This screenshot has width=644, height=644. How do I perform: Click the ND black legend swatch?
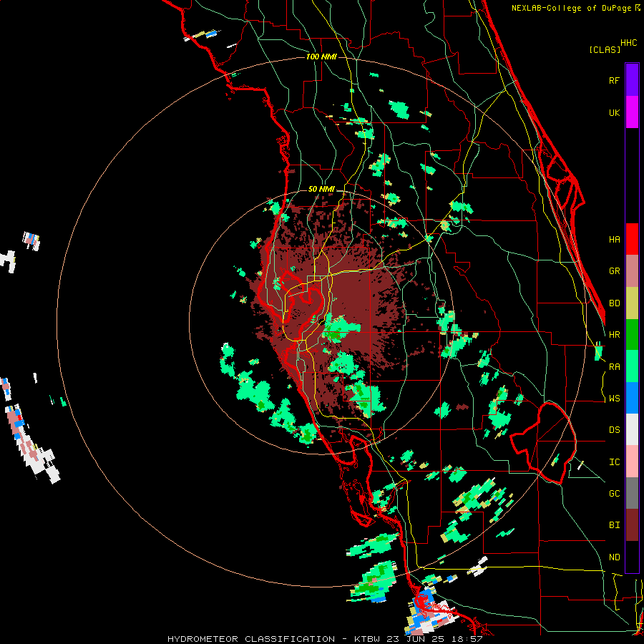[632, 557]
